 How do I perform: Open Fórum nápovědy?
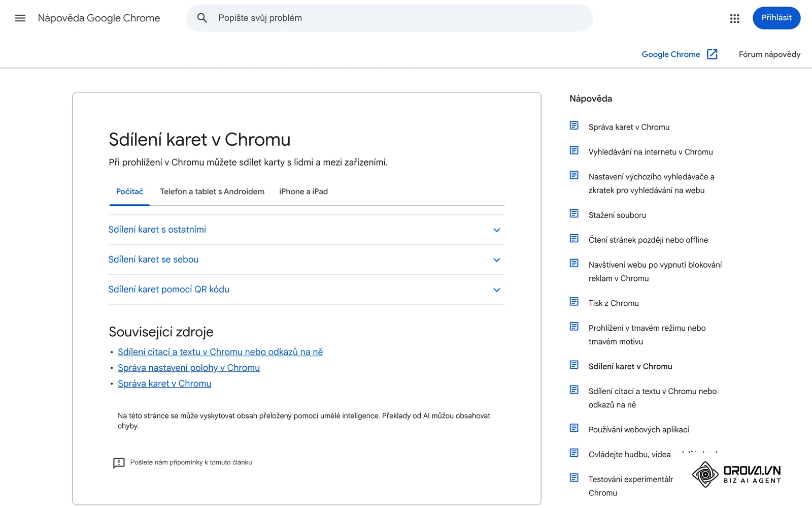(769, 54)
